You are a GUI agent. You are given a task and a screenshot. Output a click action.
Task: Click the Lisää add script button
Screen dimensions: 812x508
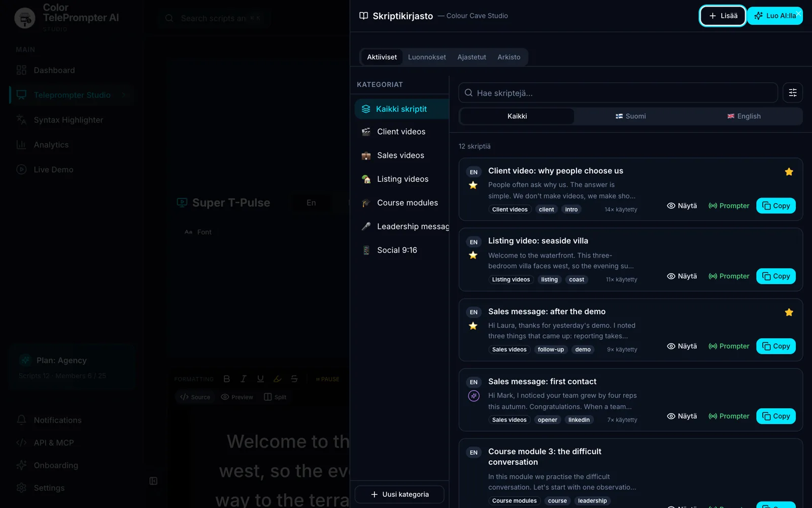click(722, 16)
